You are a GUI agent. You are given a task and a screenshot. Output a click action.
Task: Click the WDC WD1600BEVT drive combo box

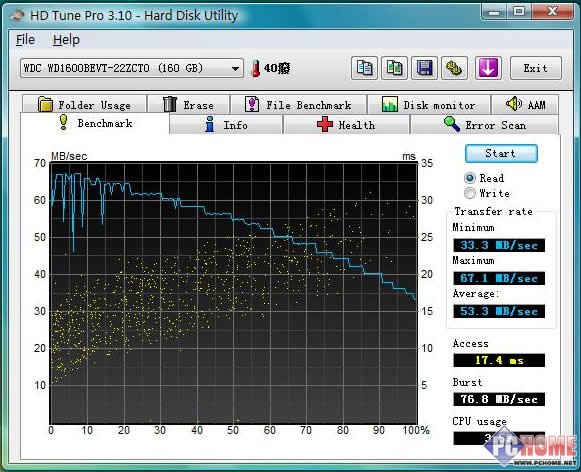coord(132,68)
